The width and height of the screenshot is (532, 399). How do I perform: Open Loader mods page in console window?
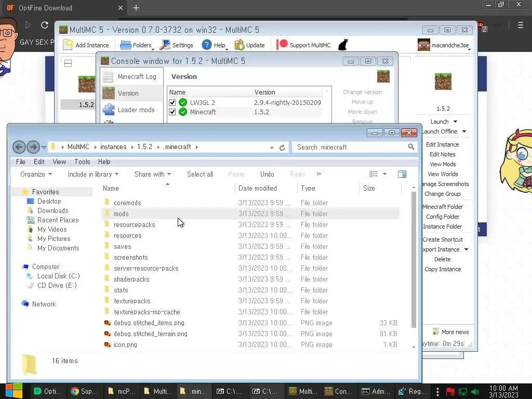click(131, 110)
